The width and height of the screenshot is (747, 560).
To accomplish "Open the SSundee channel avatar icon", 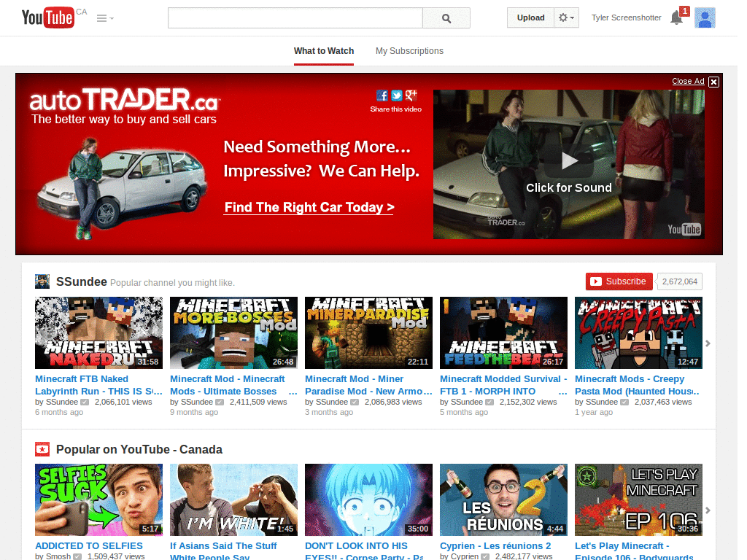I will (42, 281).
